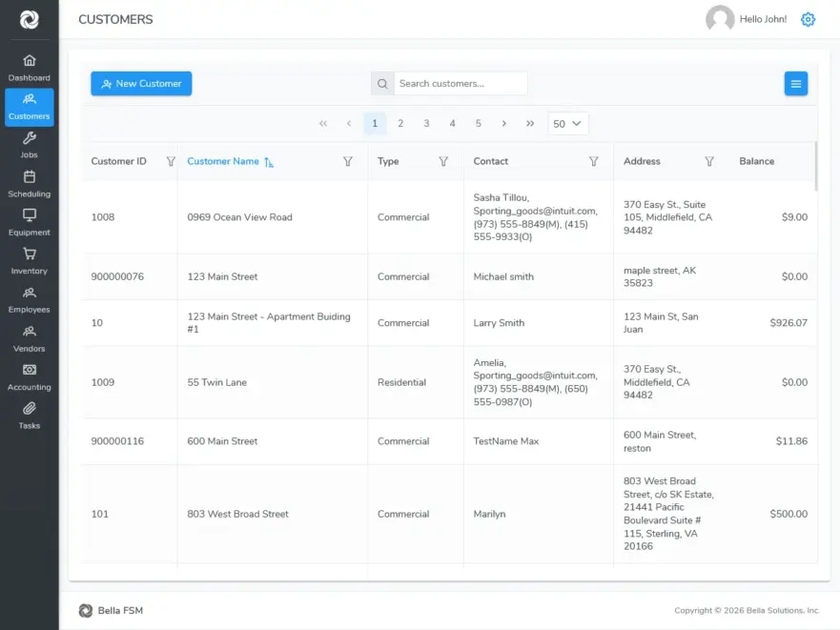Click the search magnifier icon
Viewport: 840px width, 630px height.
coord(382,84)
